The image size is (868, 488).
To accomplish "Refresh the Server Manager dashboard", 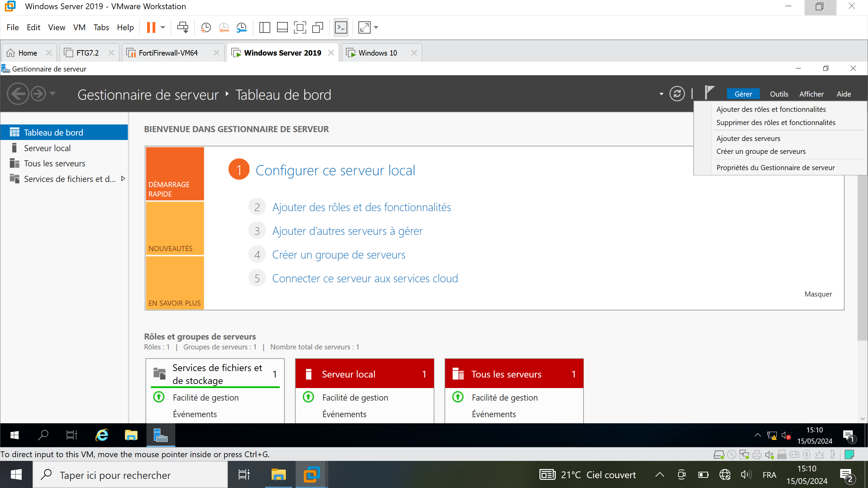I will pos(677,94).
